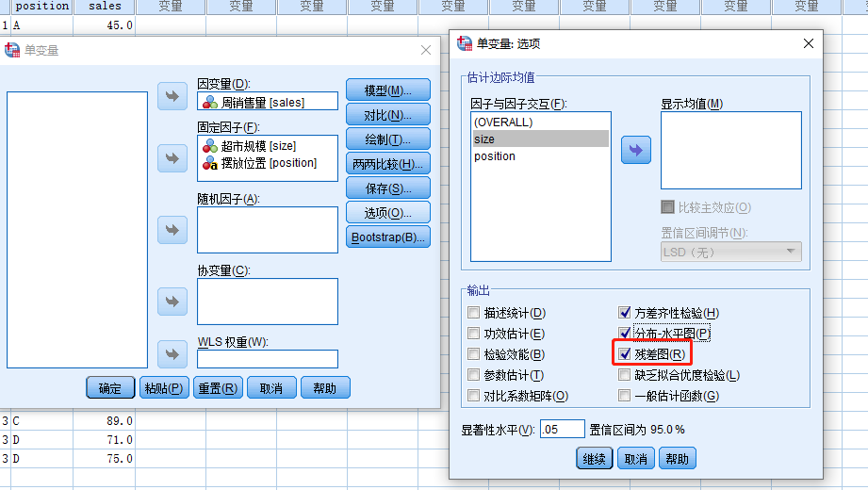Open 绘制(T)... plot settings
The height and width of the screenshot is (490, 868).
(x=388, y=139)
